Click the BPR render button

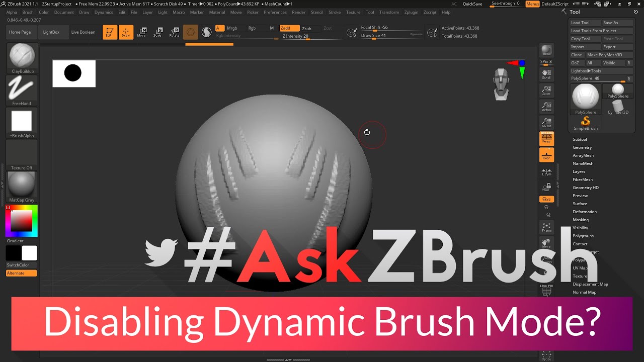546,51
